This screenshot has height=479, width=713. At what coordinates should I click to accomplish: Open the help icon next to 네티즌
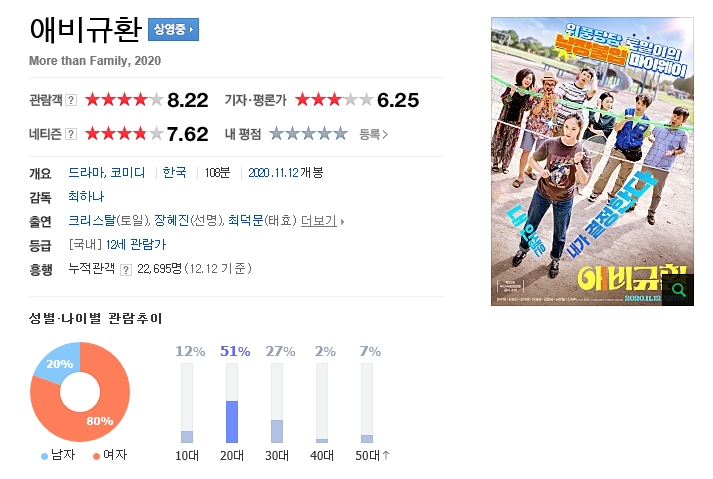point(71,134)
